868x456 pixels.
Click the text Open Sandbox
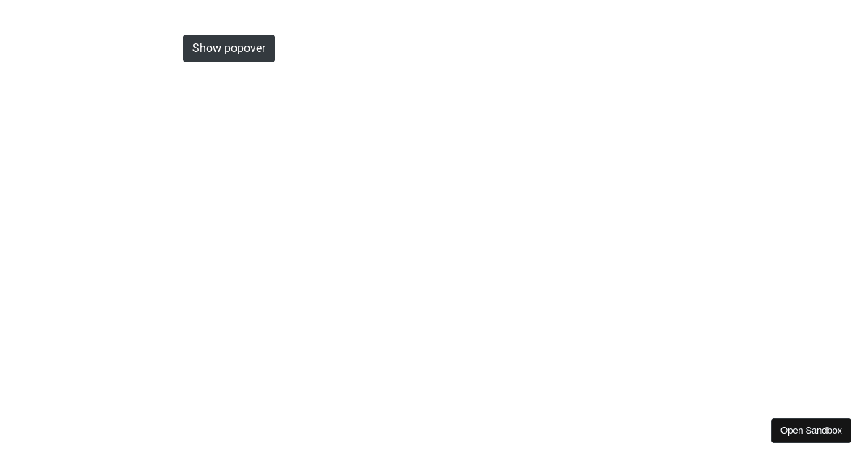click(811, 431)
